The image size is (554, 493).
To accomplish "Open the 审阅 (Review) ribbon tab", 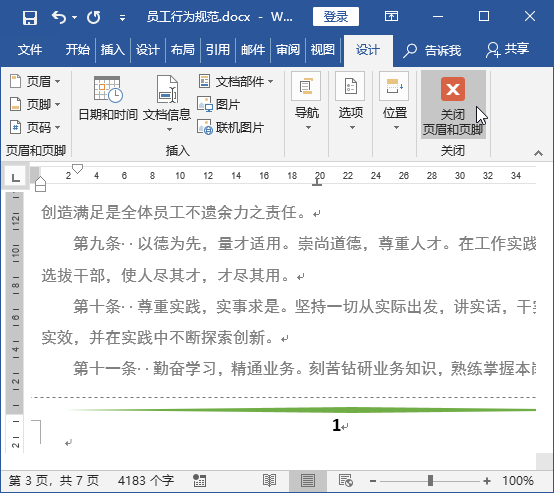I will point(288,49).
